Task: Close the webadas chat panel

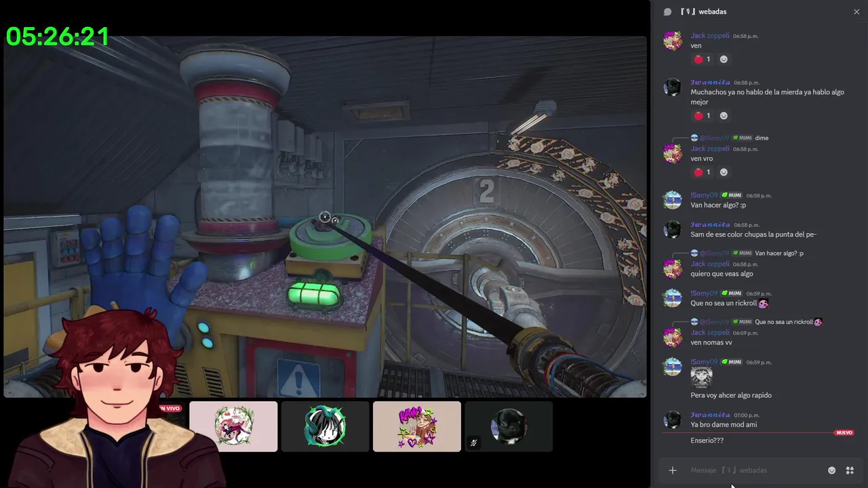Action: click(856, 12)
